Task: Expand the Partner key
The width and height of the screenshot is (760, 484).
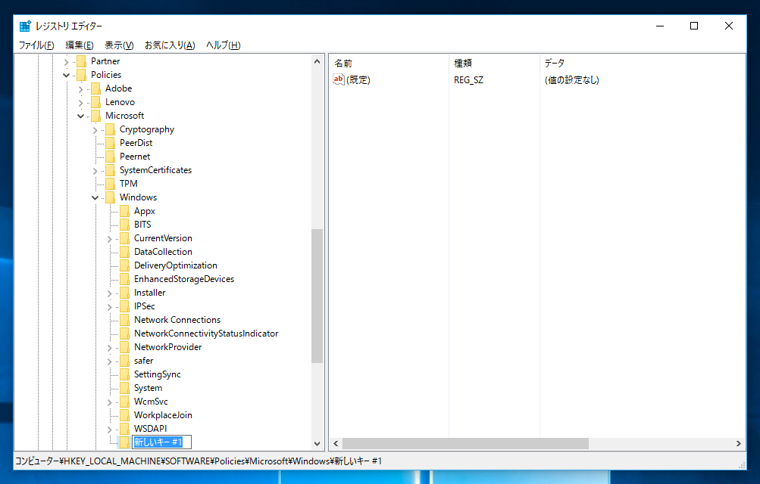Action: (x=66, y=62)
